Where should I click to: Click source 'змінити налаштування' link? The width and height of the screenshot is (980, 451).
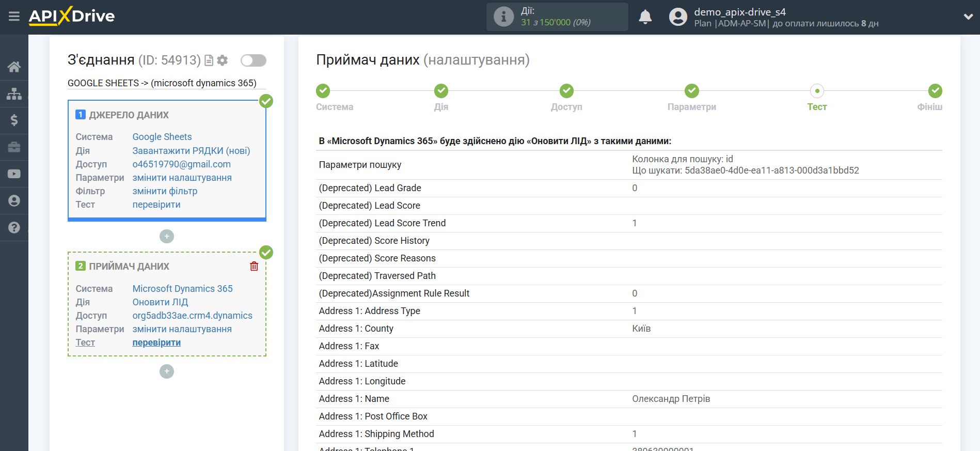[x=182, y=178]
